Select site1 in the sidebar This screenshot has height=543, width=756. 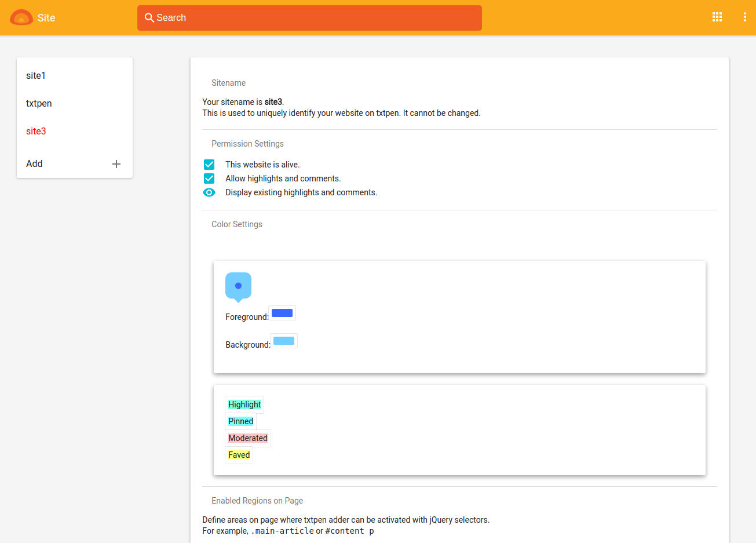click(x=75, y=76)
